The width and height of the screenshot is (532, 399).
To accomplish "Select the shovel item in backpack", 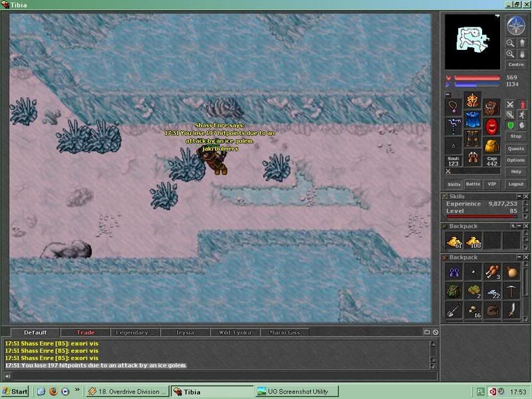I will click(x=454, y=311).
